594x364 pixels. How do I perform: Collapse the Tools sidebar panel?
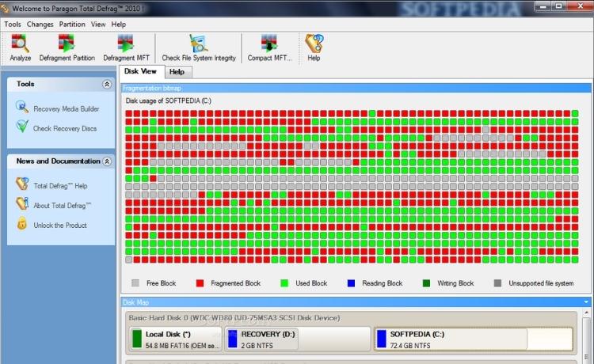point(107,84)
